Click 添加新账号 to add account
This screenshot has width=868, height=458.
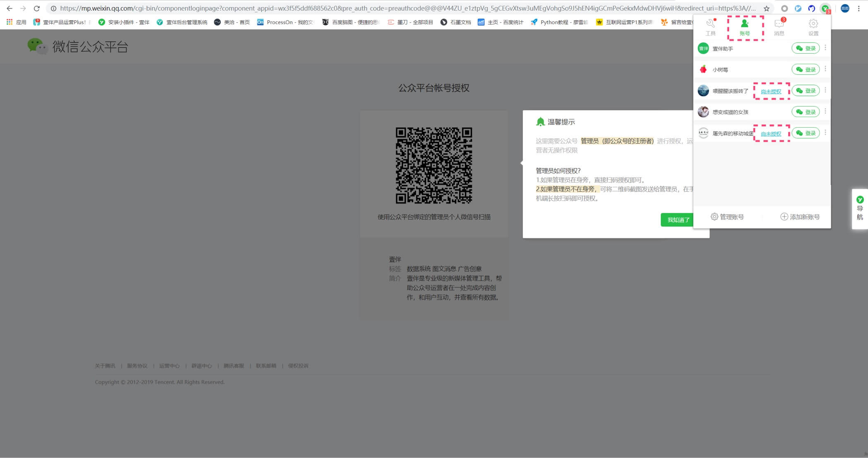click(800, 217)
